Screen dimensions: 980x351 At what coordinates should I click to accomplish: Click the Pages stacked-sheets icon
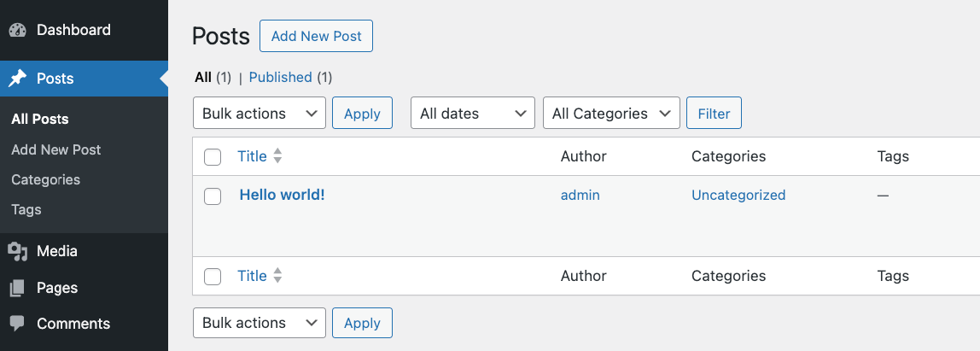click(x=17, y=288)
